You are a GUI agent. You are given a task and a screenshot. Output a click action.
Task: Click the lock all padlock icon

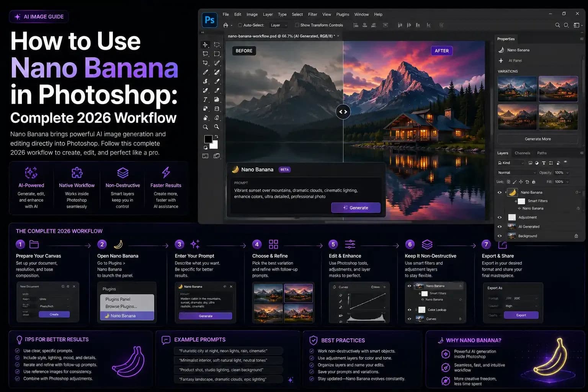(534, 182)
